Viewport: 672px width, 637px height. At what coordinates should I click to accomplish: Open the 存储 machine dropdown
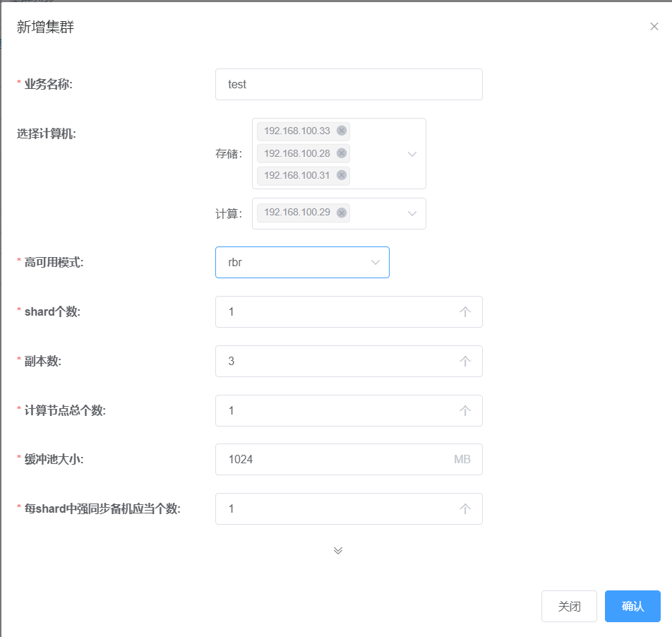click(412, 154)
